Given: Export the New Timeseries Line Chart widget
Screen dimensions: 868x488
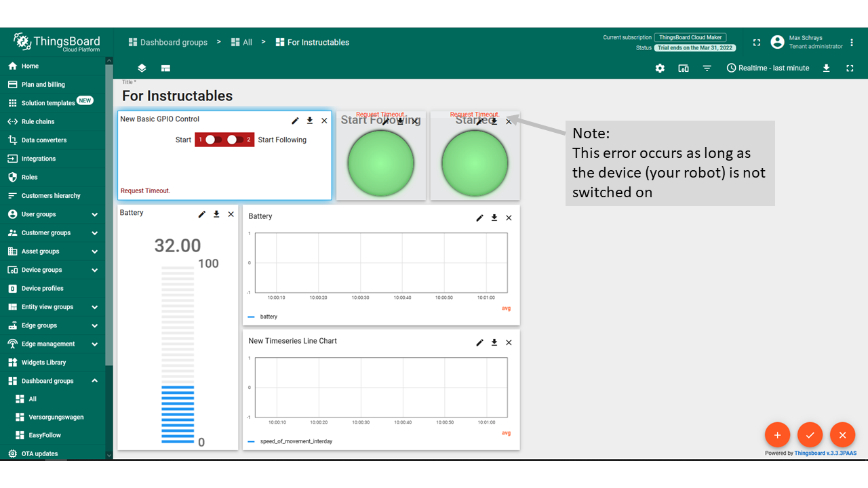Looking at the screenshot, I should (494, 342).
